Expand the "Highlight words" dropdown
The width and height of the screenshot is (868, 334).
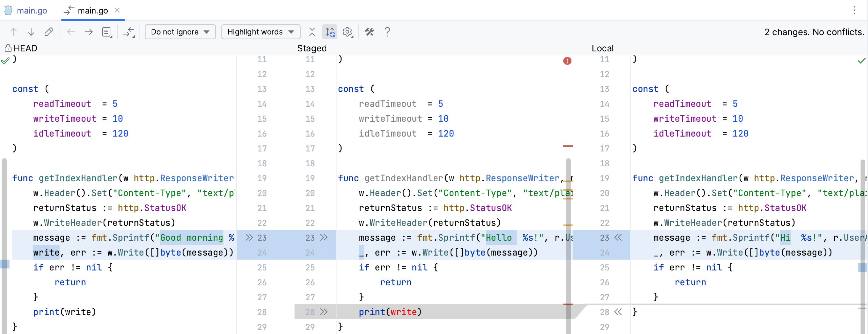pyautogui.click(x=261, y=32)
